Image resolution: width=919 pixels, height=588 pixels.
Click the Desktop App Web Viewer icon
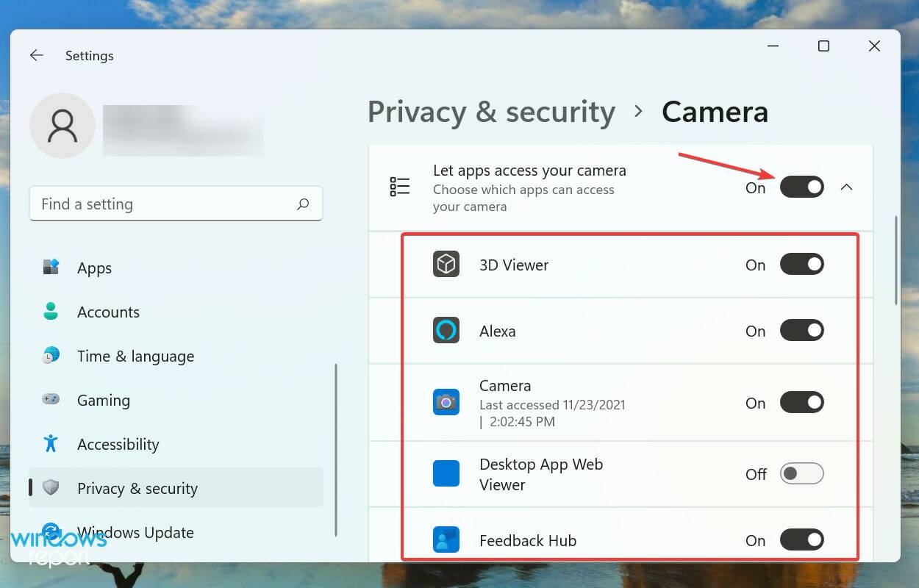(x=446, y=473)
